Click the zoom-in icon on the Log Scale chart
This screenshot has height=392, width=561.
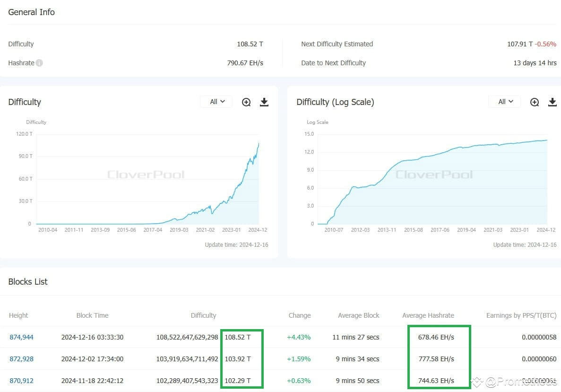click(x=534, y=102)
